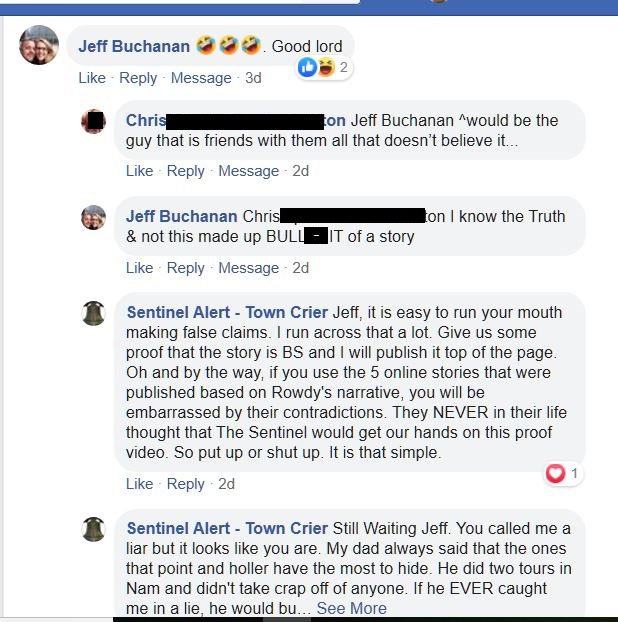Screen dimensions: 618x622
Task: Message Jeff Buchanan from top comment
Action: pos(201,78)
